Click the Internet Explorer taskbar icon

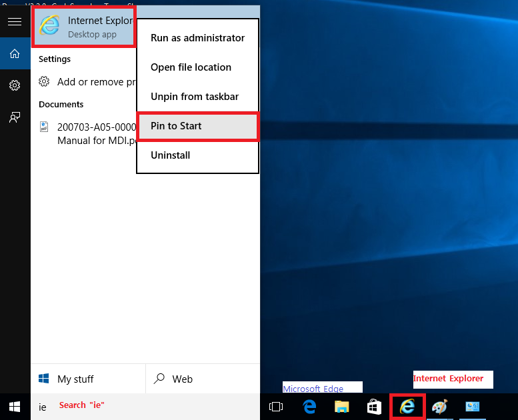407,407
